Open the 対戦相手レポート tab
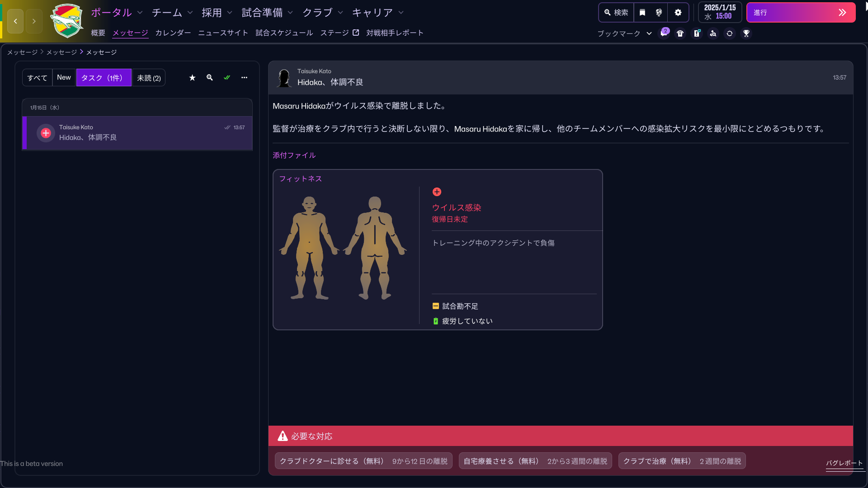Viewport: 868px width, 488px height. point(395,33)
